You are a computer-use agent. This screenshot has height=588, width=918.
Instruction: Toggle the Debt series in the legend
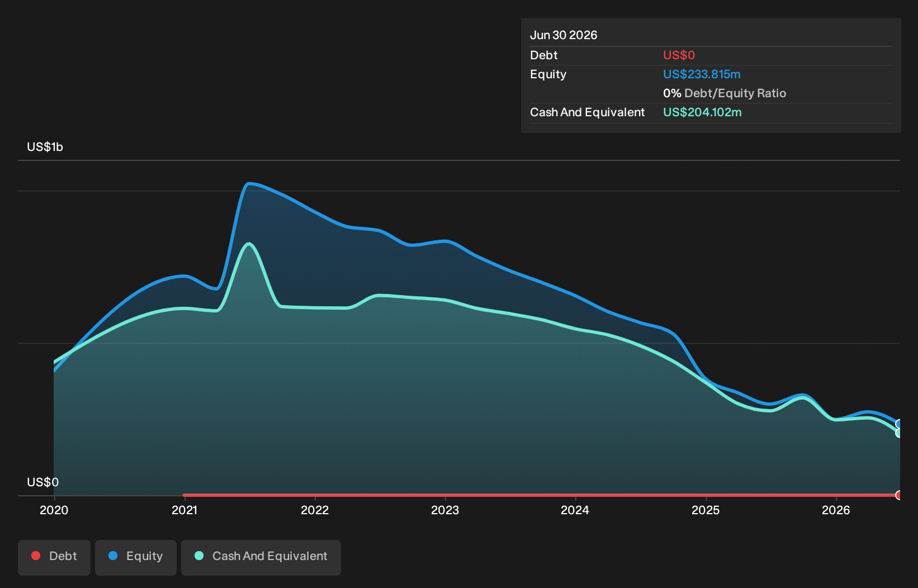(x=54, y=557)
